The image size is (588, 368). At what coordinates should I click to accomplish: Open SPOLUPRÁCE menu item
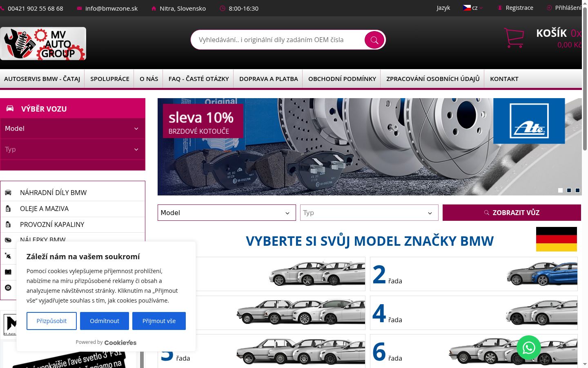click(x=110, y=79)
